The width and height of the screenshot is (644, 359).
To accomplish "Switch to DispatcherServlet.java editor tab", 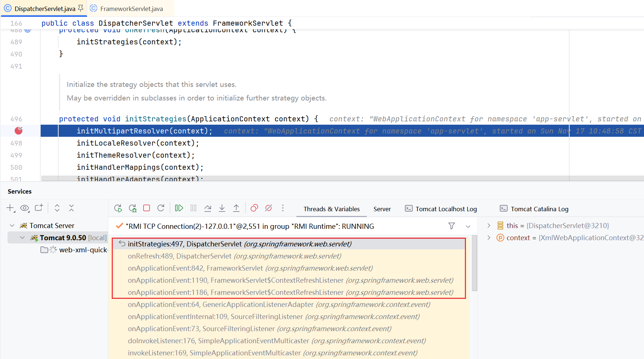I will [45, 8].
